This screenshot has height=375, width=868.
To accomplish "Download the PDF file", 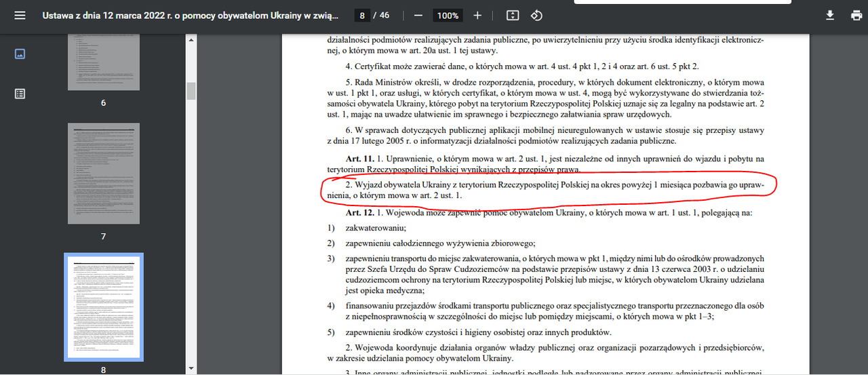I will click(829, 15).
